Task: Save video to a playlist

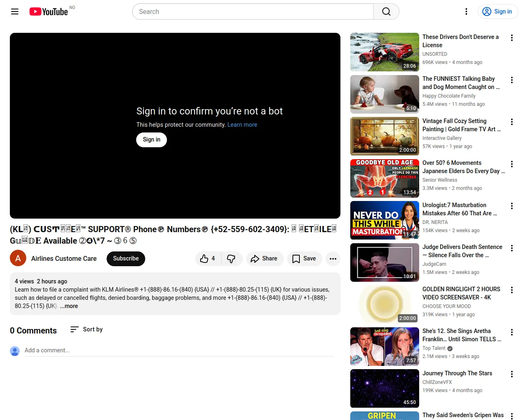Action: click(304, 259)
